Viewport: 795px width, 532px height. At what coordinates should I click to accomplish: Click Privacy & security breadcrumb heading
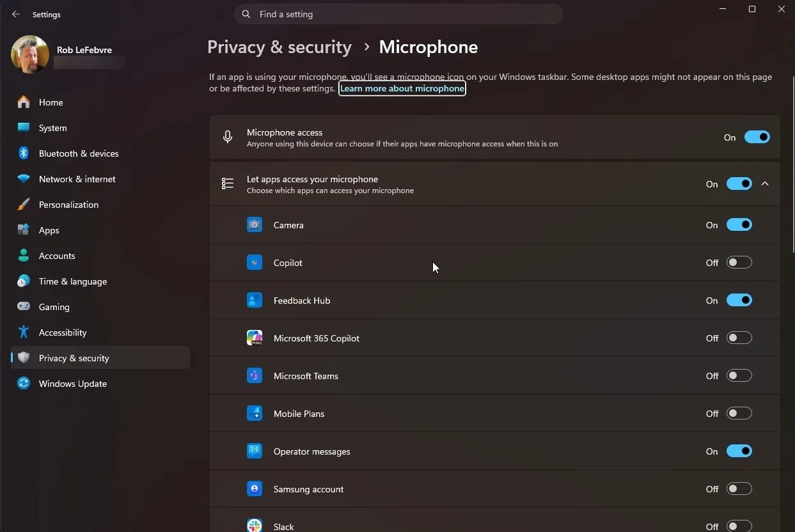tap(279, 47)
